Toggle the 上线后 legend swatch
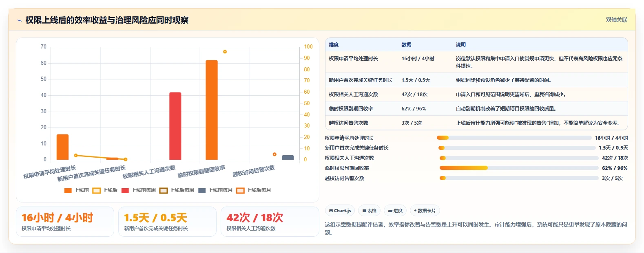This screenshot has height=253, width=644. point(97,190)
